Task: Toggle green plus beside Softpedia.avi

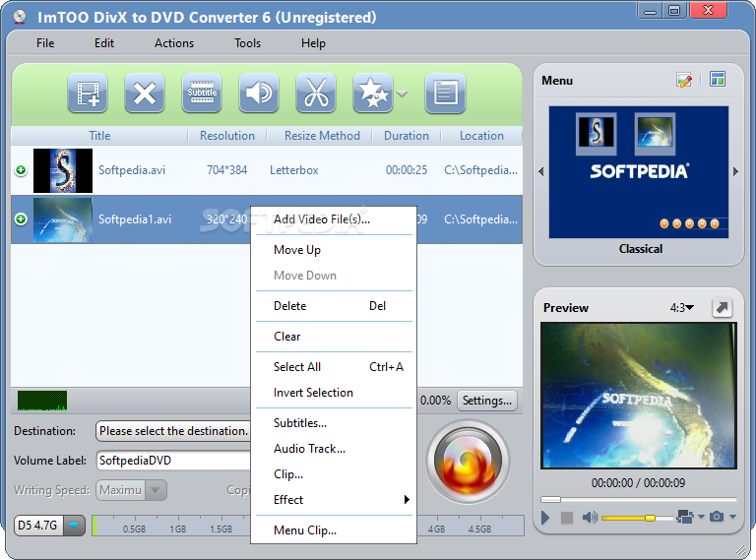Action: coord(21,170)
